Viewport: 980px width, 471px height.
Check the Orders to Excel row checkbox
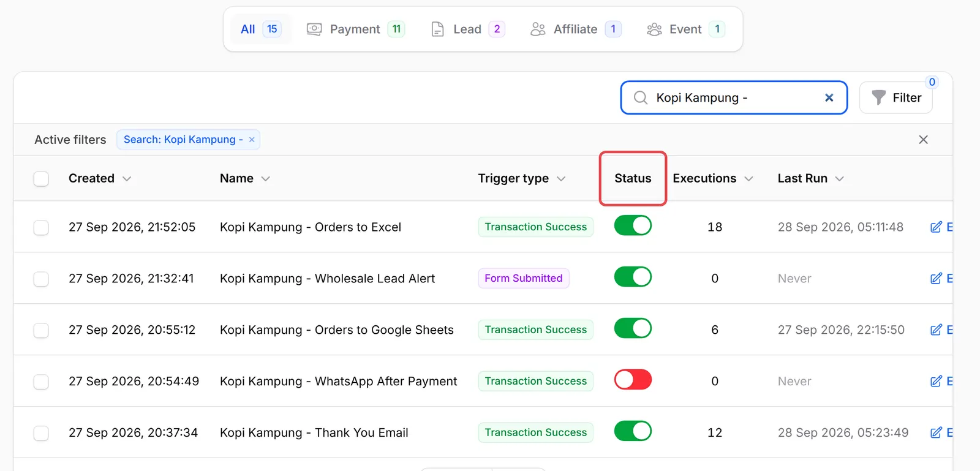coord(41,228)
